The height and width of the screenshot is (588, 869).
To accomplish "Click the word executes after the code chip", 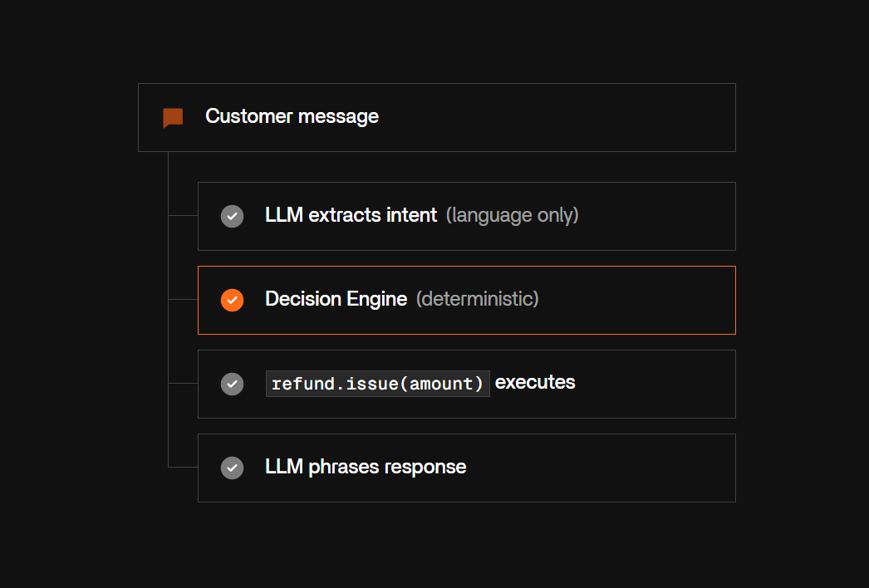I will 535,382.
